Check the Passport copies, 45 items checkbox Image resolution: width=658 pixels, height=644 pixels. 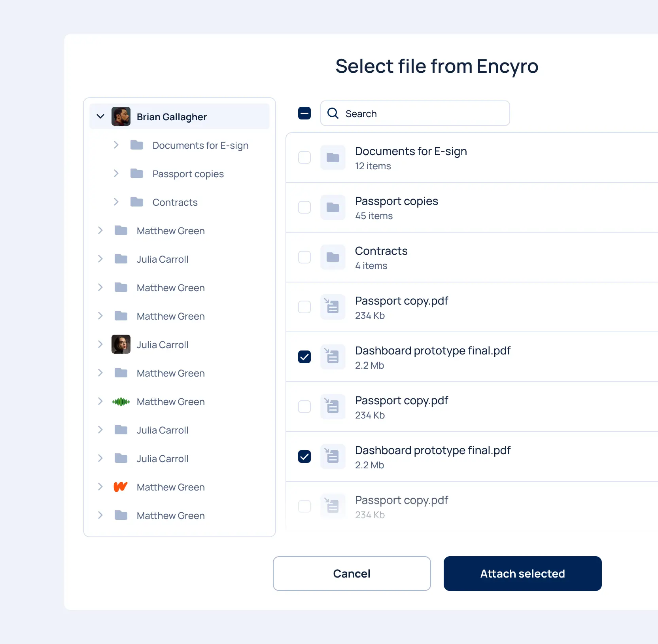(304, 207)
